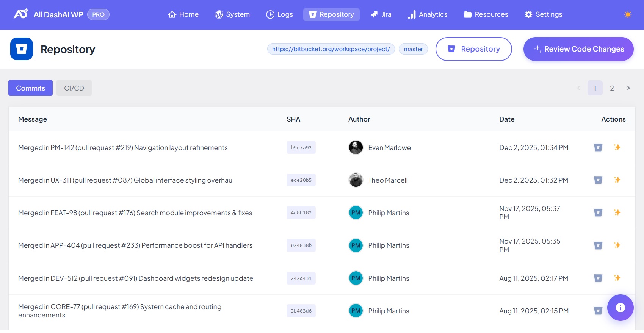644x333 pixels.
Task: Go to next page of commits
Action: 628,88
